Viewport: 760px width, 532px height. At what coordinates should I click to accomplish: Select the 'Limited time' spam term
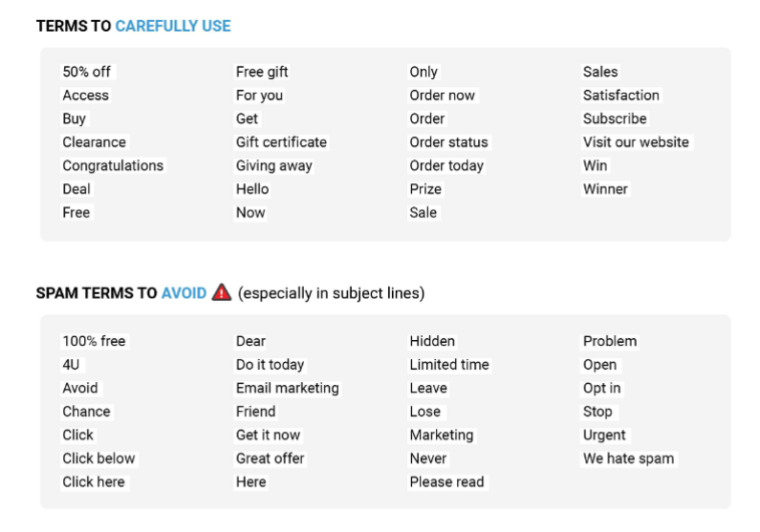click(x=450, y=365)
